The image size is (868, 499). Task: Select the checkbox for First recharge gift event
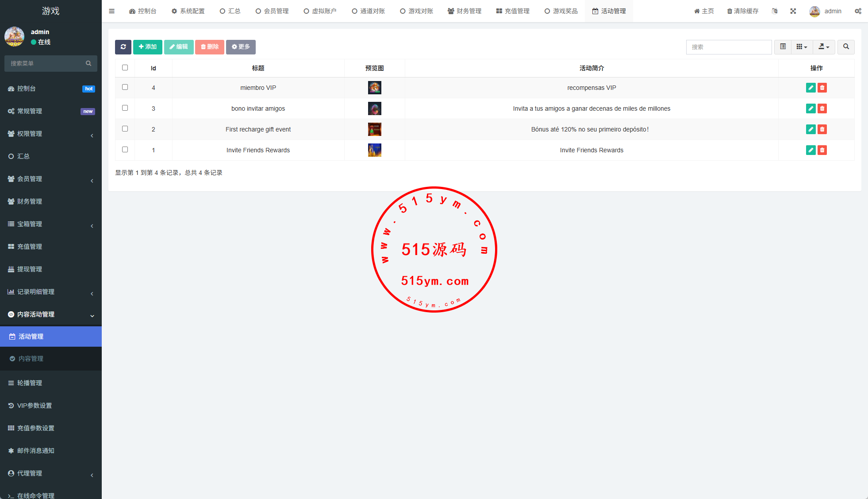[125, 129]
